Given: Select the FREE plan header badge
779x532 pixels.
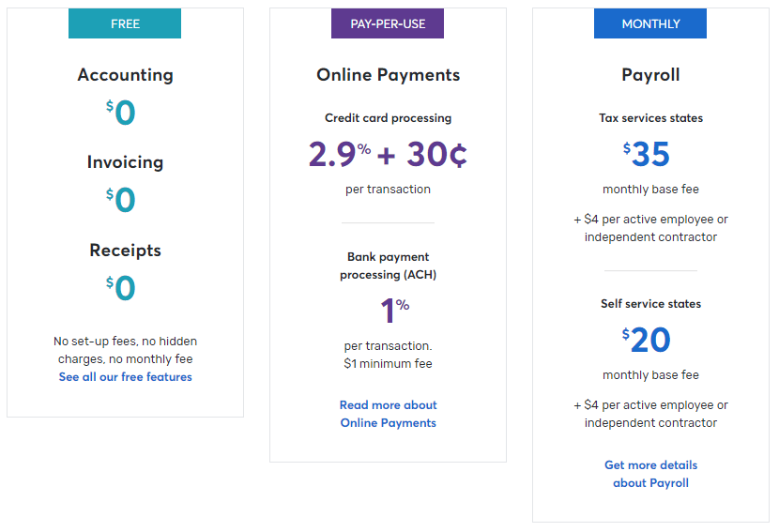Looking at the screenshot, I should (x=125, y=23).
